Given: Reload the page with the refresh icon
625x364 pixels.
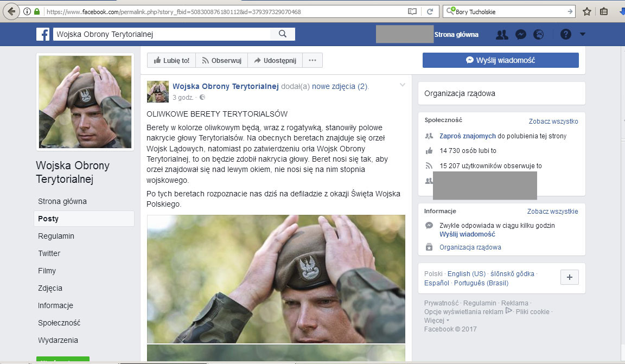Looking at the screenshot, I should tap(430, 11).
